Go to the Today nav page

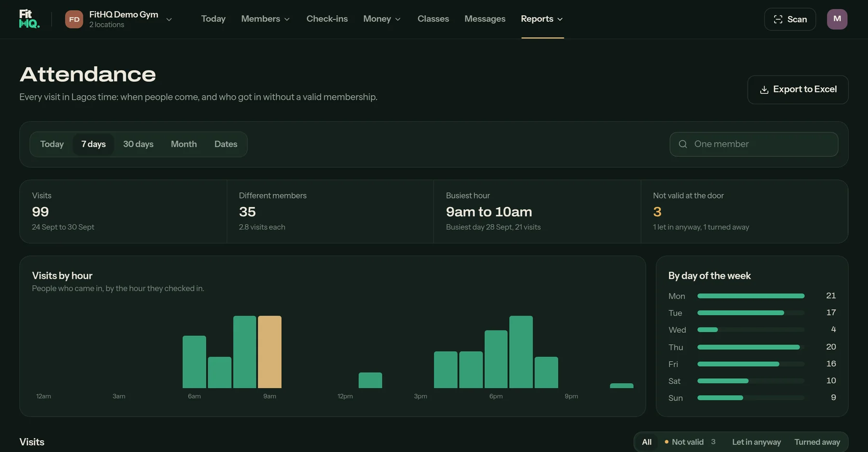point(213,19)
